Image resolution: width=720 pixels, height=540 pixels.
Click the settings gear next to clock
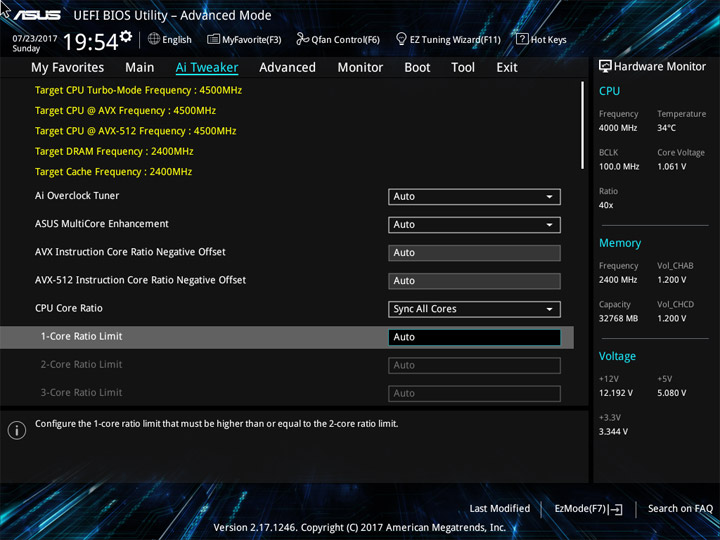pos(126,36)
